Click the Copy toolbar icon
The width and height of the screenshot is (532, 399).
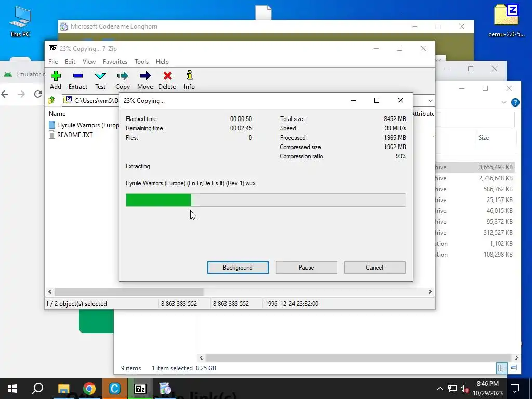pyautogui.click(x=123, y=80)
